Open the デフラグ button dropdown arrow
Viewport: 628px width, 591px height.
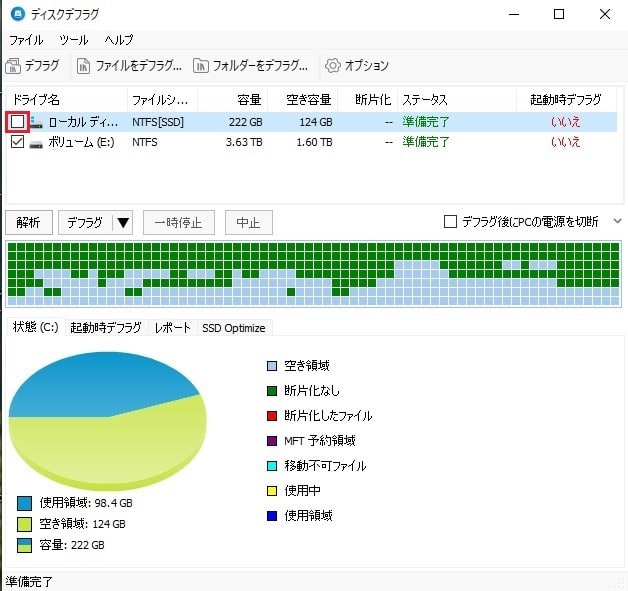[123, 223]
